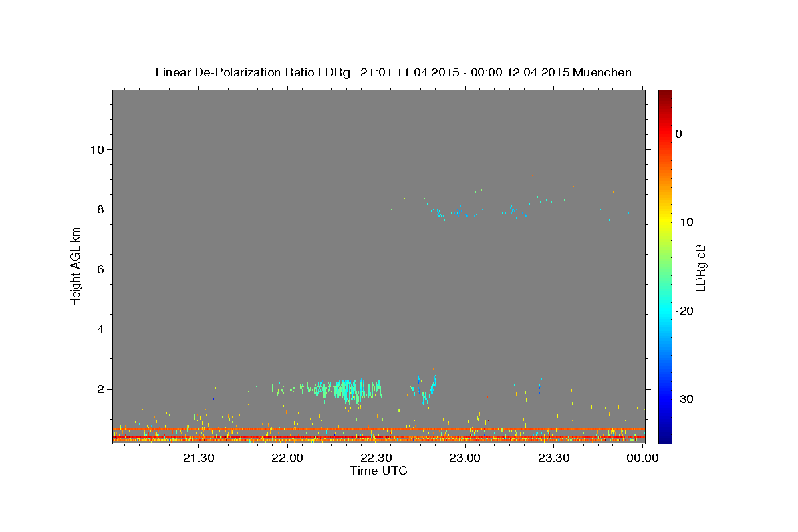This screenshot has height=532, width=798.
Task: Click the 21:30 time tick label
Action: click(x=198, y=458)
